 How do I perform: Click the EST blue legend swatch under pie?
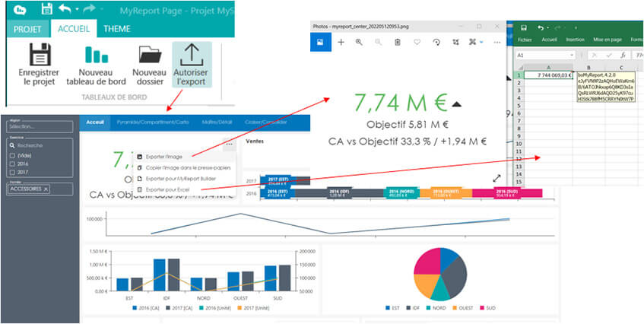(x=389, y=307)
